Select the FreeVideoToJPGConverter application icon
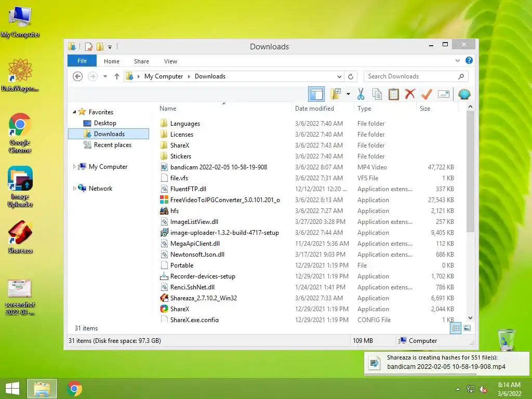The image size is (532, 399). point(164,200)
